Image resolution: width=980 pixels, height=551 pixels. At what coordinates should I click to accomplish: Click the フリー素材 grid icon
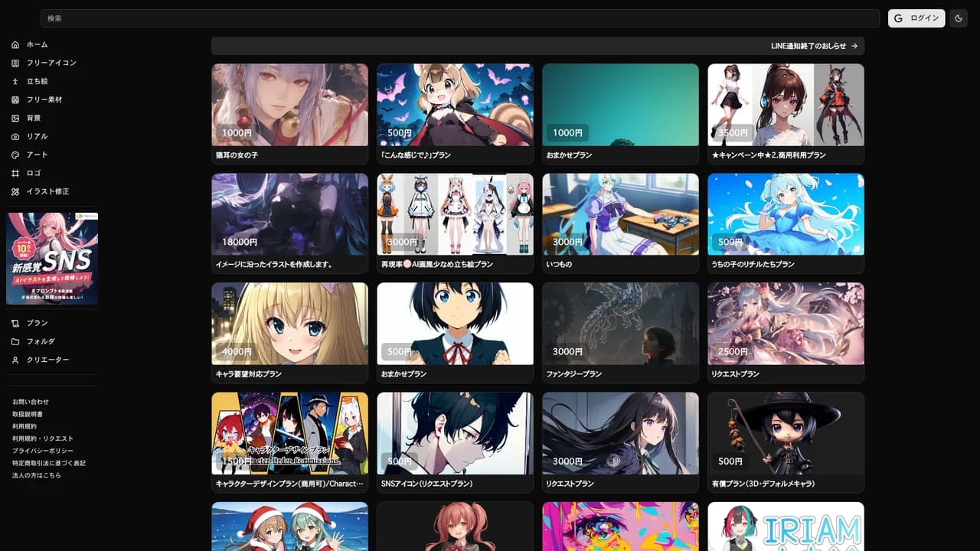[x=15, y=99]
